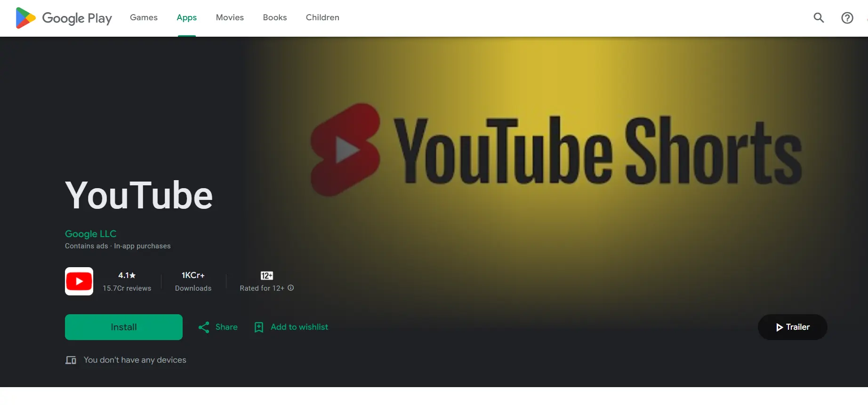Click the You don't have any devices text
Viewport: 868px width, 405px height.
pyautogui.click(x=135, y=360)
